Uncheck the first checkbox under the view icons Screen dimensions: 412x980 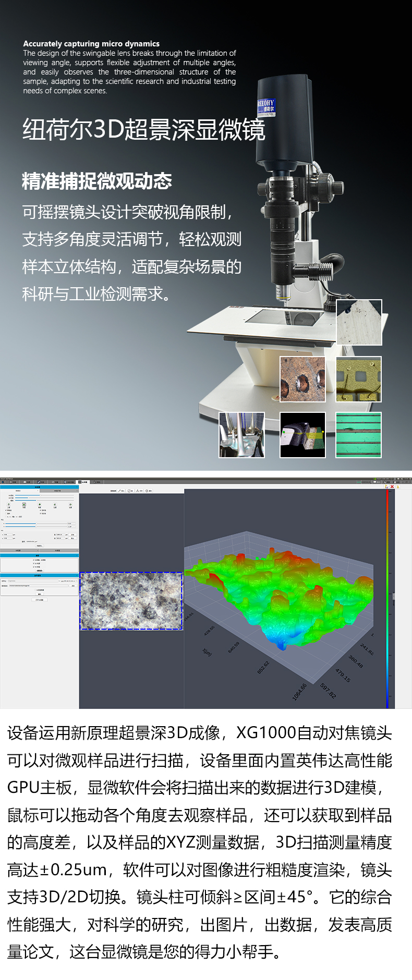(6, 510)
